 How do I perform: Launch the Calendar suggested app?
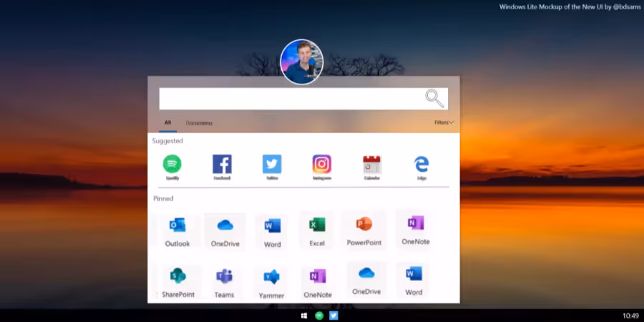point(371,167)
